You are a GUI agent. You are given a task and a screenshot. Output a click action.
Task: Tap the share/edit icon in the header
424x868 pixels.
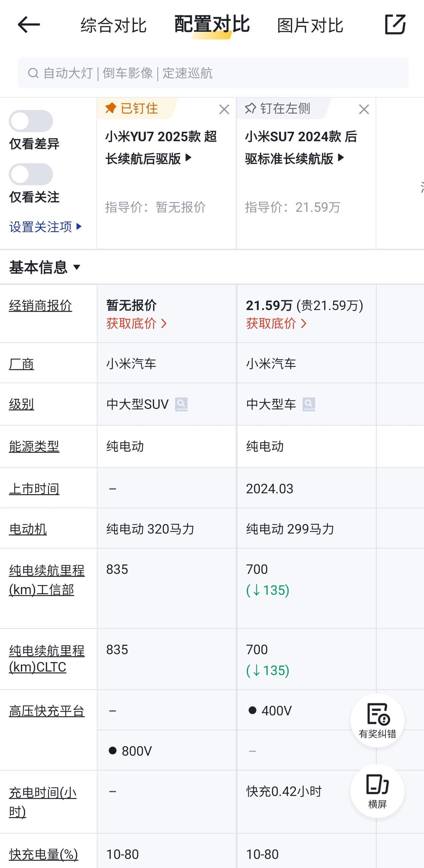395,24
